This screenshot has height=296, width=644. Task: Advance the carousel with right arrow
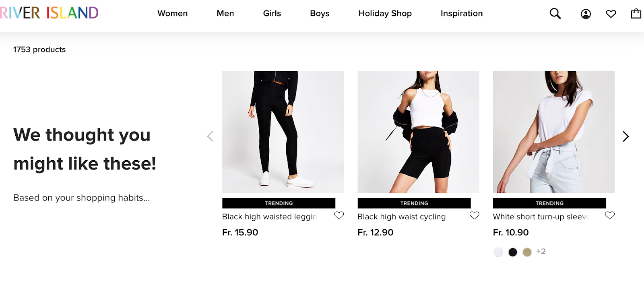pyautogui.click(x=625, y=137)
